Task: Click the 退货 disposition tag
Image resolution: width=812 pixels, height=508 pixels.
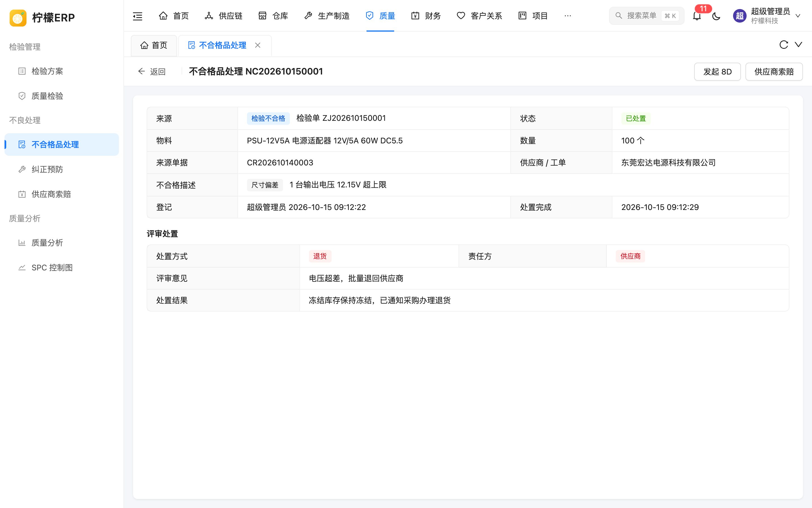Action: point(320,256)
